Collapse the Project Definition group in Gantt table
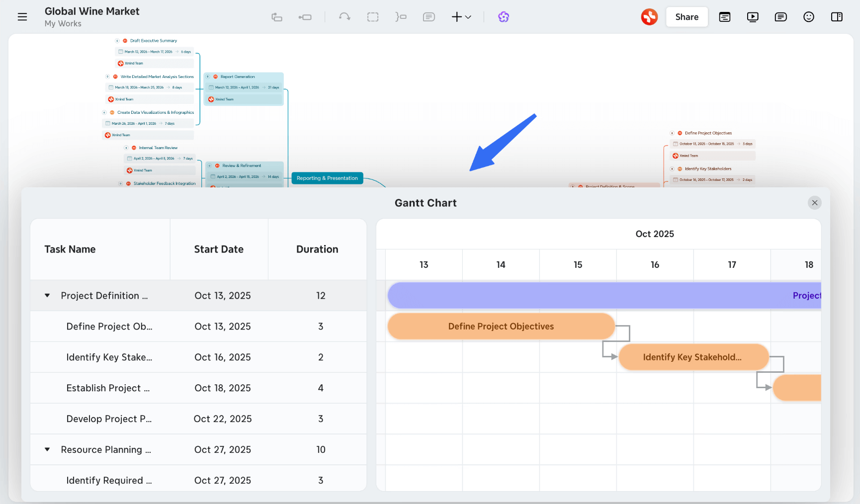Screen dimensions: 860x504 click(47, 295)
